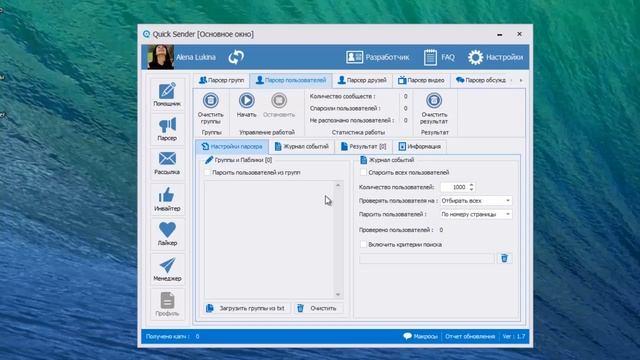The width and height of the screenshot is (640, 360).
Task: Click the Проверено пользователей label
Action: pos(396,230)
